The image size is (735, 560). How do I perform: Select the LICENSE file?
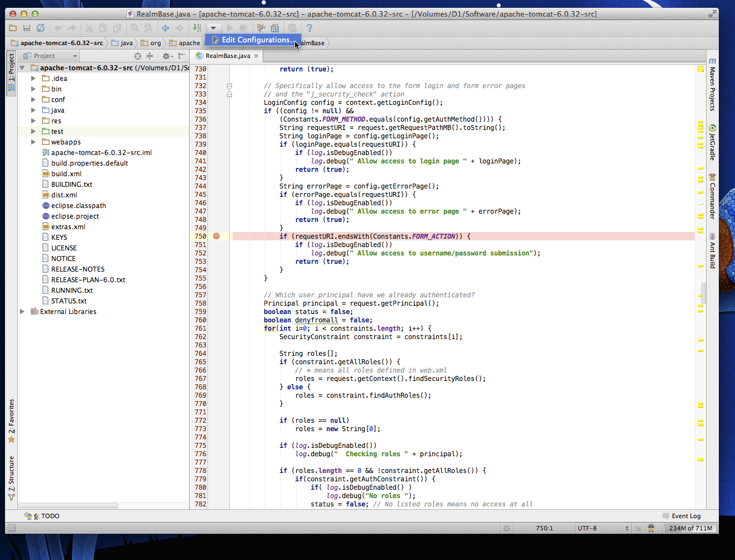pyautogui.click(x=64, y=248)
